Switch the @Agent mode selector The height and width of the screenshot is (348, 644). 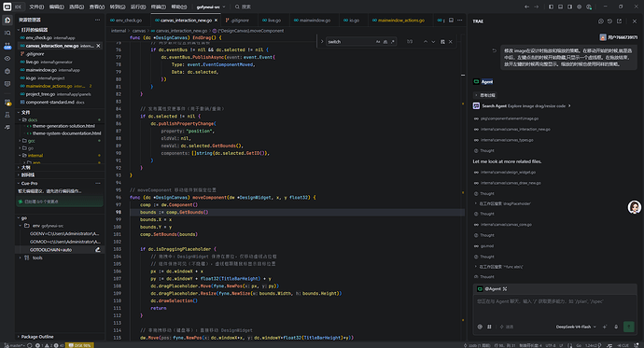click(492, 289)
